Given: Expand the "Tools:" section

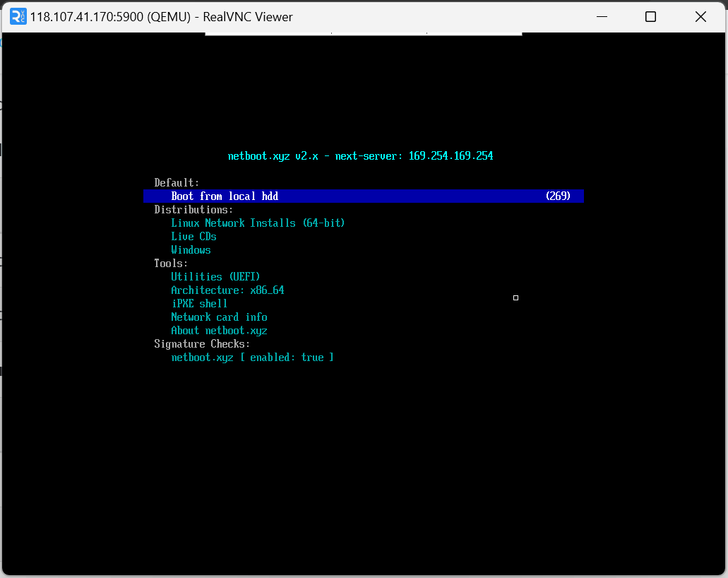Looking at the screenshot, I should coord(169,263).
